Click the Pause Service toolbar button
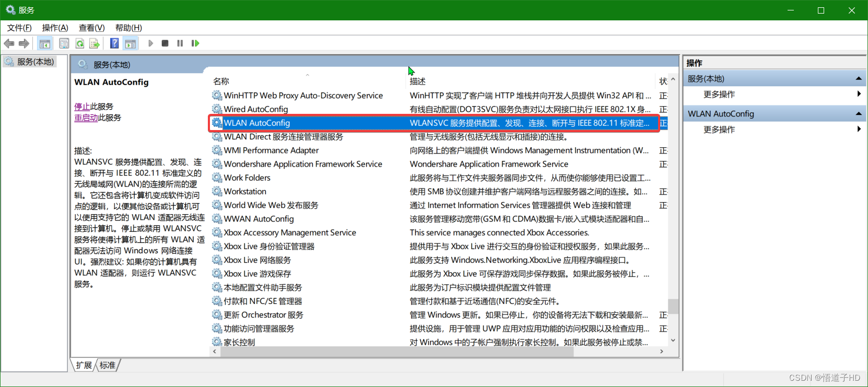Image resolution: width=868 pixels, height=387 pixels. pos(180,43)
